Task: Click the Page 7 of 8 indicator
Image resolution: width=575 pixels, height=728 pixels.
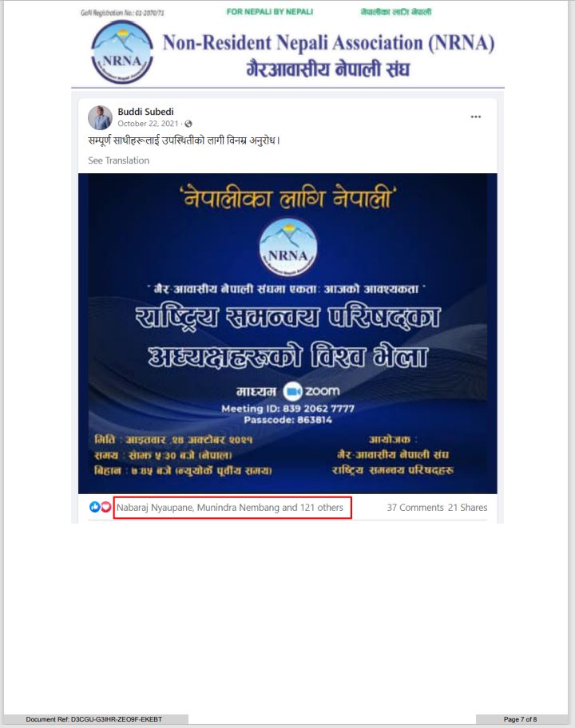Action: (x=520, y=719)
